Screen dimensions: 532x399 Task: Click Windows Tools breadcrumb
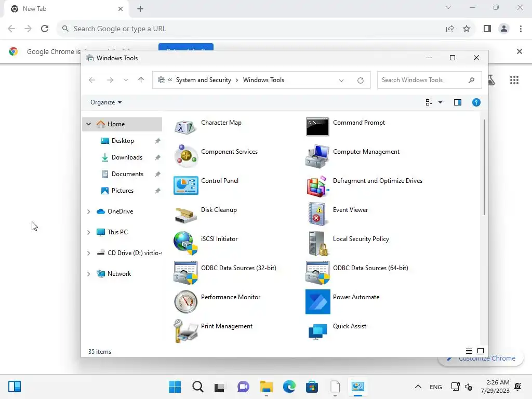pyautogui.click(x=263, y=80)
